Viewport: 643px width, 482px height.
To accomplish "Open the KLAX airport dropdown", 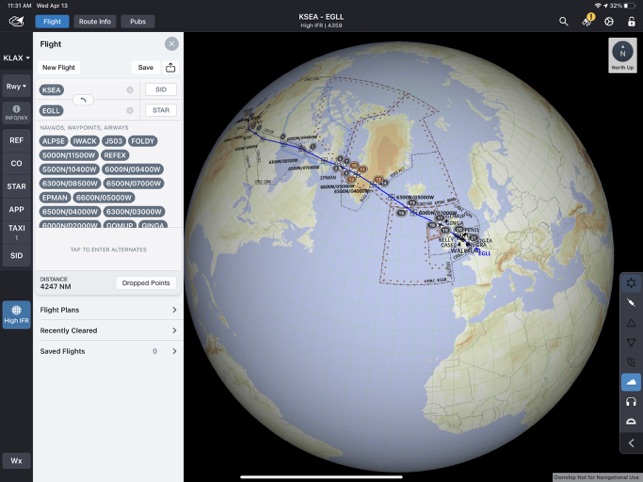I will pos(16,58).
